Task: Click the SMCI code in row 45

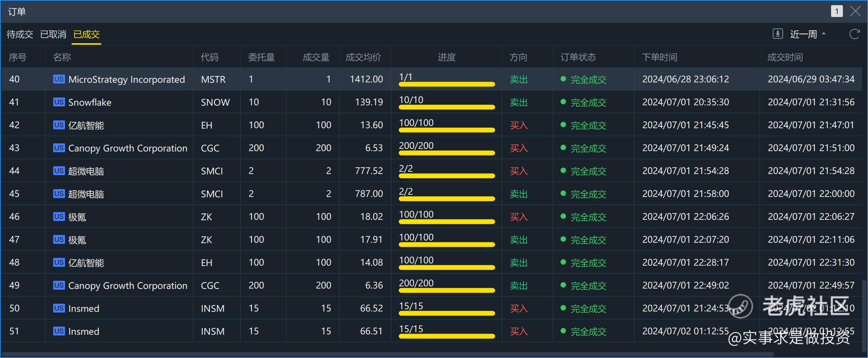Action: click(212, 194)
